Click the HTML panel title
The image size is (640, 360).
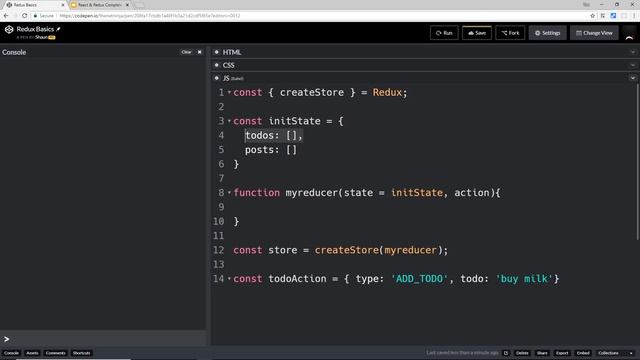coord(232,52)
